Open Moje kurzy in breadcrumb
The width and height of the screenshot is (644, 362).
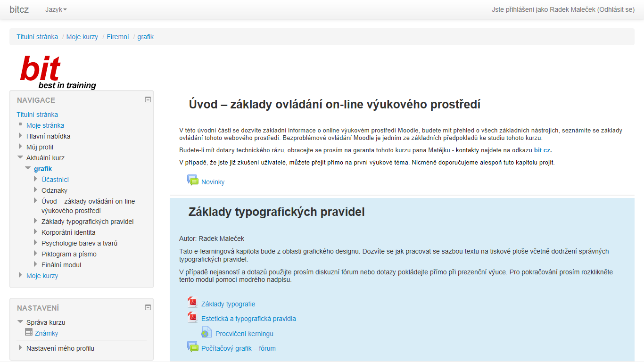82,37
